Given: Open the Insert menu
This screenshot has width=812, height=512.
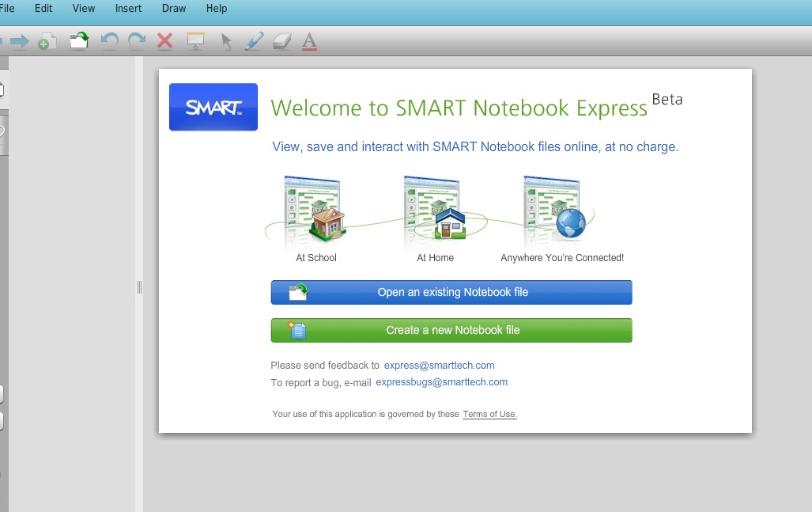Looking at the screenshot, I should point(128,8).
